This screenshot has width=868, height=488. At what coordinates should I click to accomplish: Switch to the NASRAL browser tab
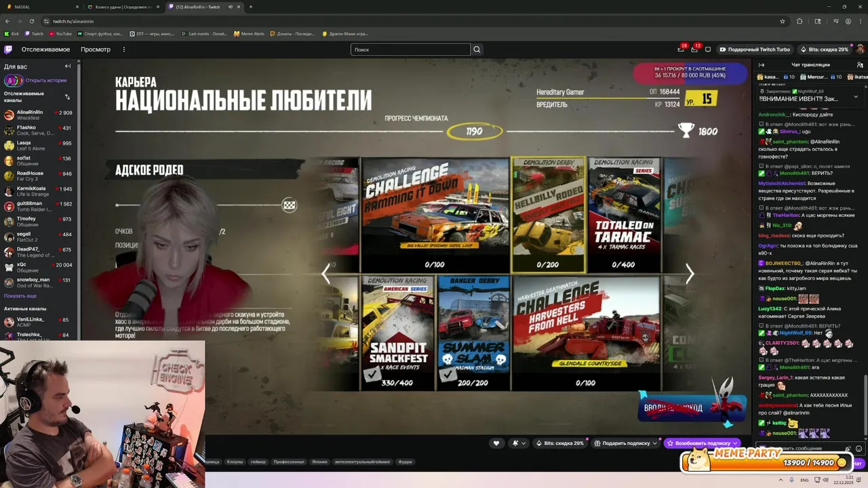pos(42,7)
